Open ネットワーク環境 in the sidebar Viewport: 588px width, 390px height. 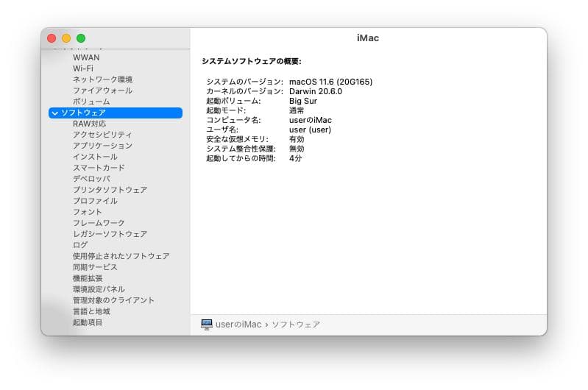point(102,79)
